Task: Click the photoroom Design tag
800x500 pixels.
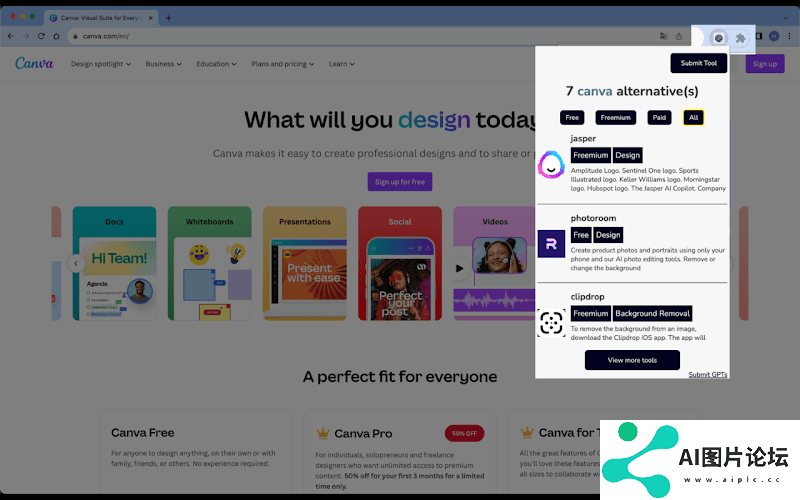Action: [608, 235]
